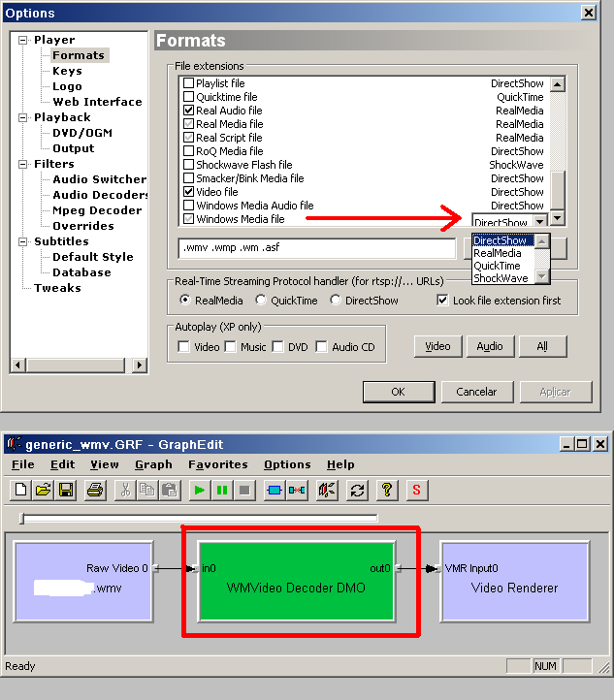The image size is (614, 700).
Task: Cut selection with the scissors icon
Action: 125,491
